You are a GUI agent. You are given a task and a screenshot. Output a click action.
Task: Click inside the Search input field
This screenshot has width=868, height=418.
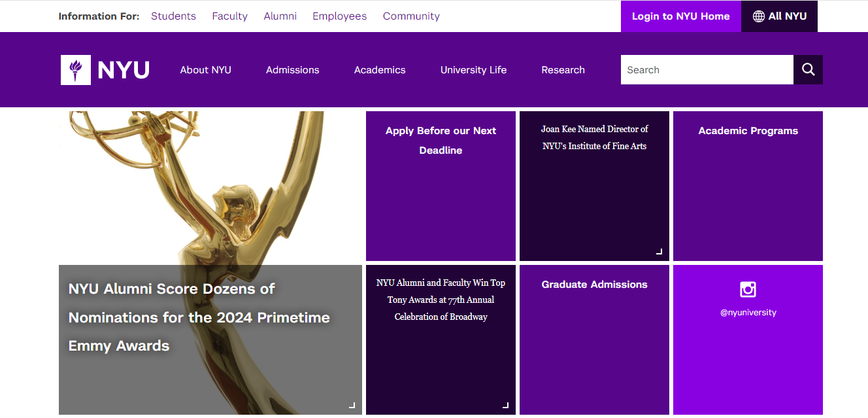click(x=707, y=70)
